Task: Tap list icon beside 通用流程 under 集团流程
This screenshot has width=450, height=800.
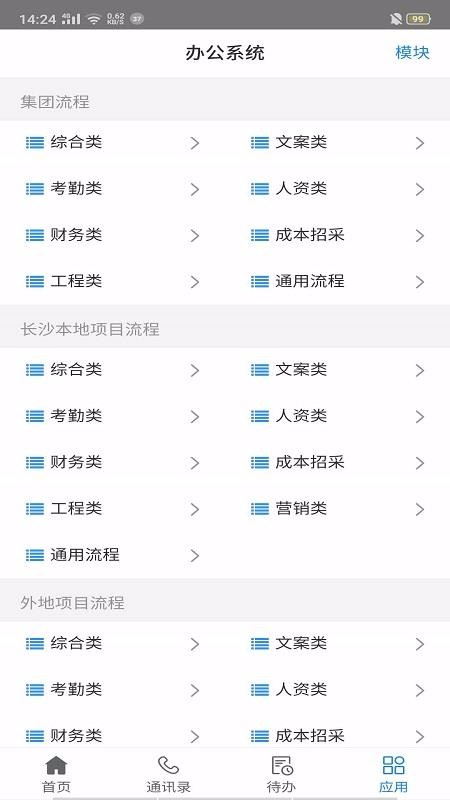Action: (260, 281)
